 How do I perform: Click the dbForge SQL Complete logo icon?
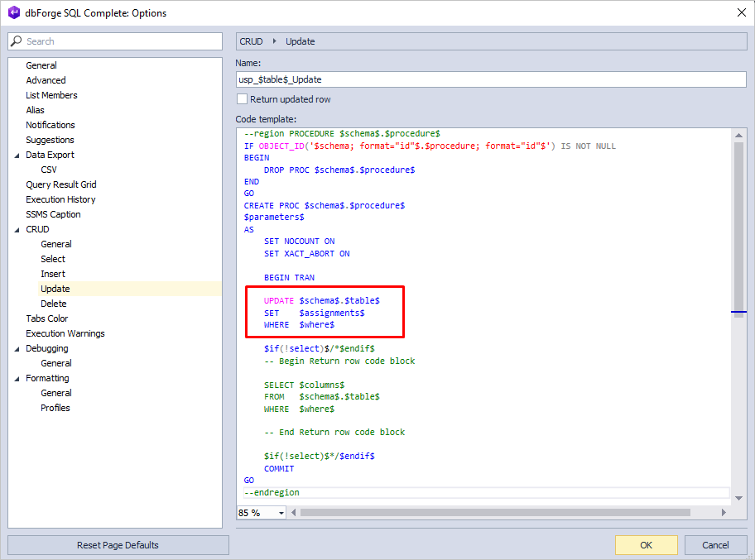tap(14, 12)
